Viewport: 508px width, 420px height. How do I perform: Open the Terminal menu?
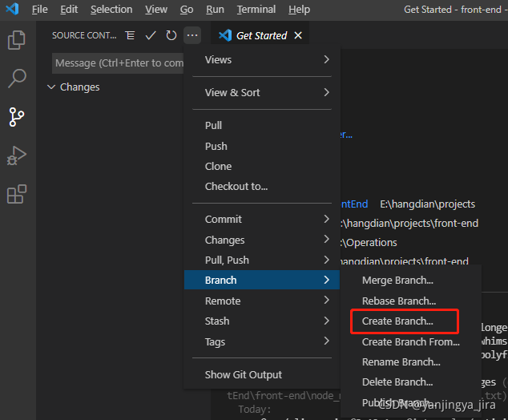256,10
